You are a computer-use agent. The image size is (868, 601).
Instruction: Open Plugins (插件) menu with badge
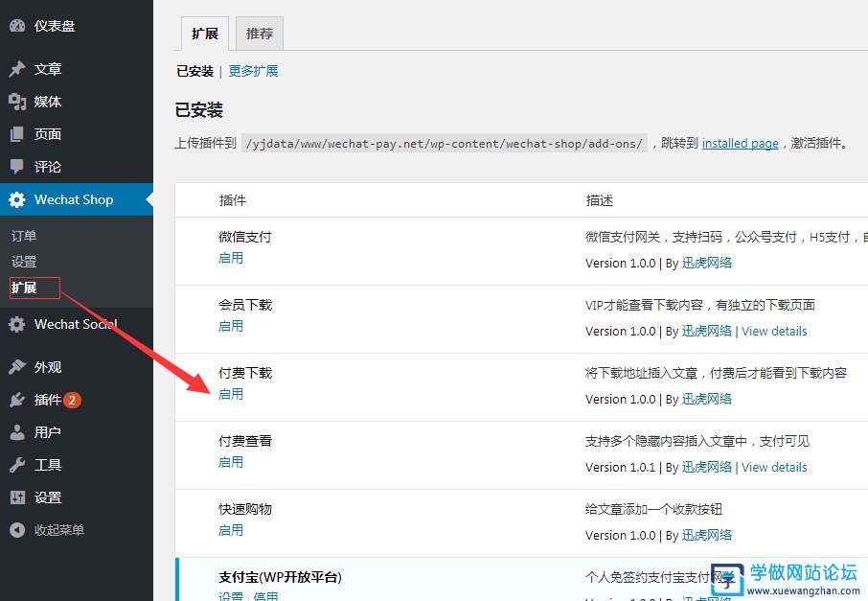coord(48,400)
